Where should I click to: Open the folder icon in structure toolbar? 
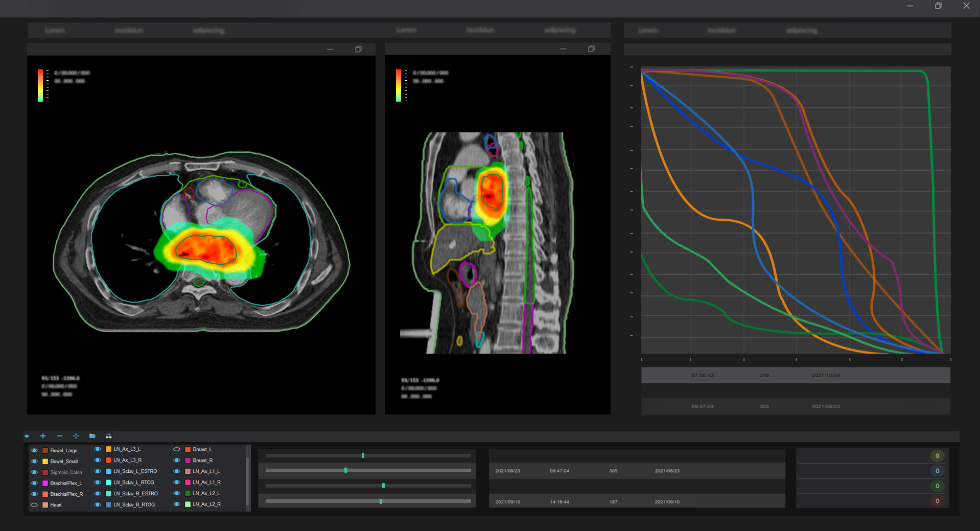[92, 436]
